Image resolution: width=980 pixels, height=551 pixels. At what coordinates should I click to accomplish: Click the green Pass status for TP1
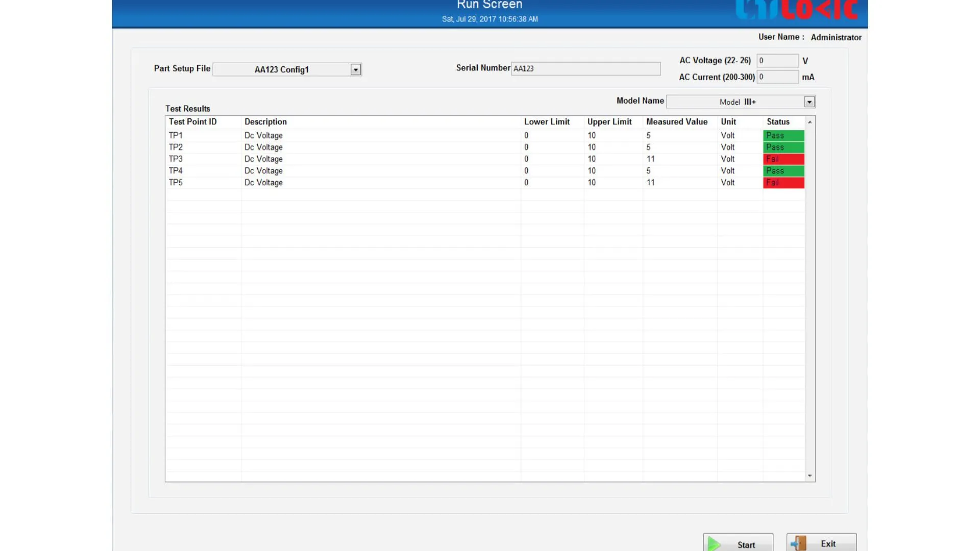(783, 136)
